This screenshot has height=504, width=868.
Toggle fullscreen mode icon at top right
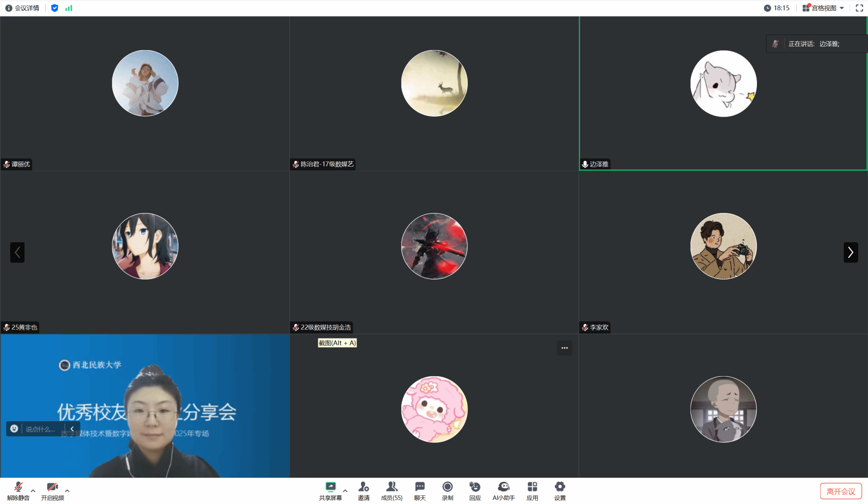(x=859, y=8)
